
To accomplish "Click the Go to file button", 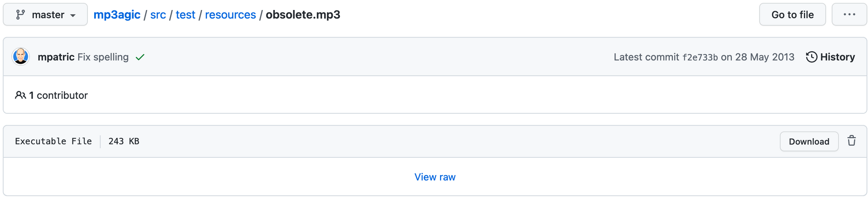I will point(792,14).
